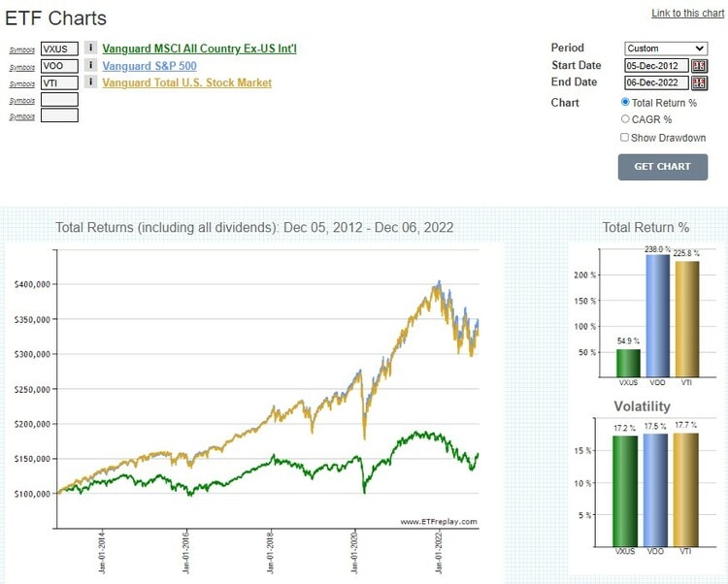Click the Start Date text field
The width and height of the screenshot is (728, 584).
(x=656, y=66)
